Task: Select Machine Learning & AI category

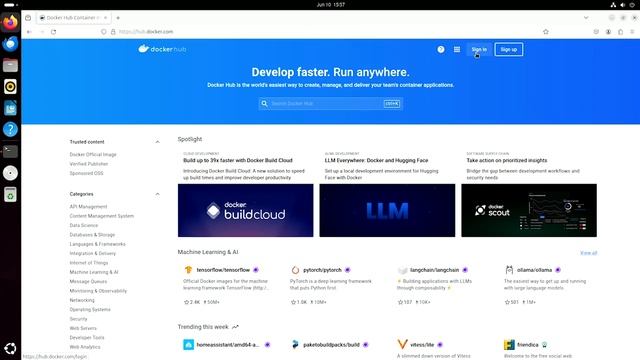Action: (94, 272)
